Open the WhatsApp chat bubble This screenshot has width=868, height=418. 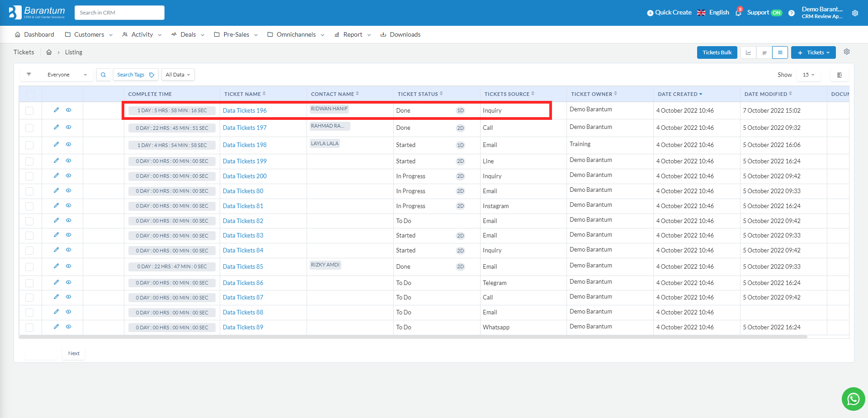(x=853, y=399)
